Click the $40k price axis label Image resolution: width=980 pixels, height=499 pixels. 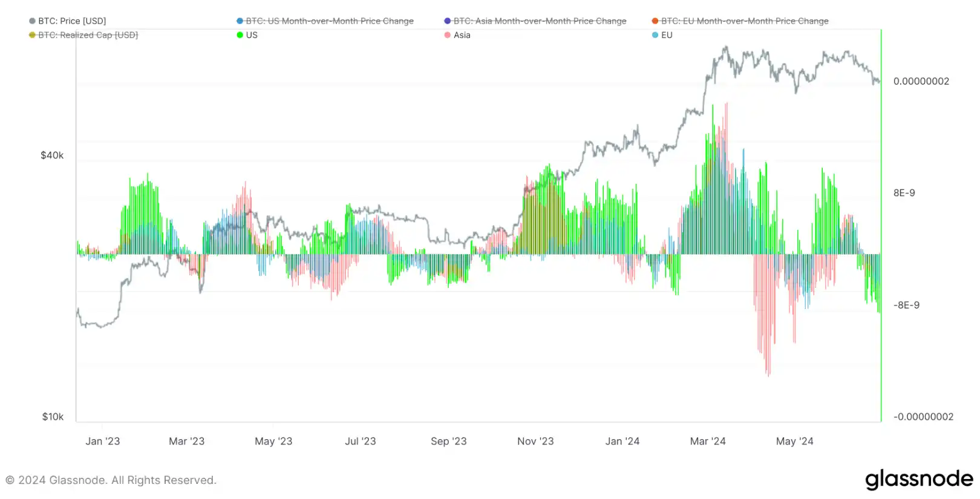tap(52, 155)
